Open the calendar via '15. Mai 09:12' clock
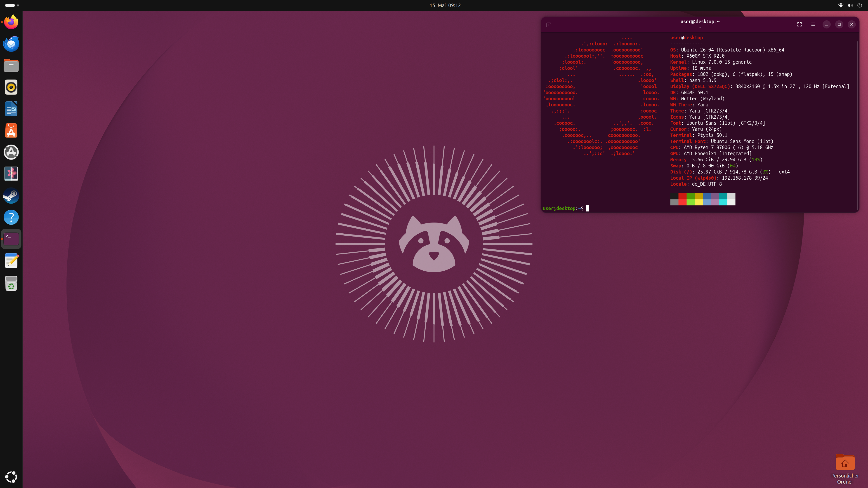868x488 pixels. coord(445,5)
